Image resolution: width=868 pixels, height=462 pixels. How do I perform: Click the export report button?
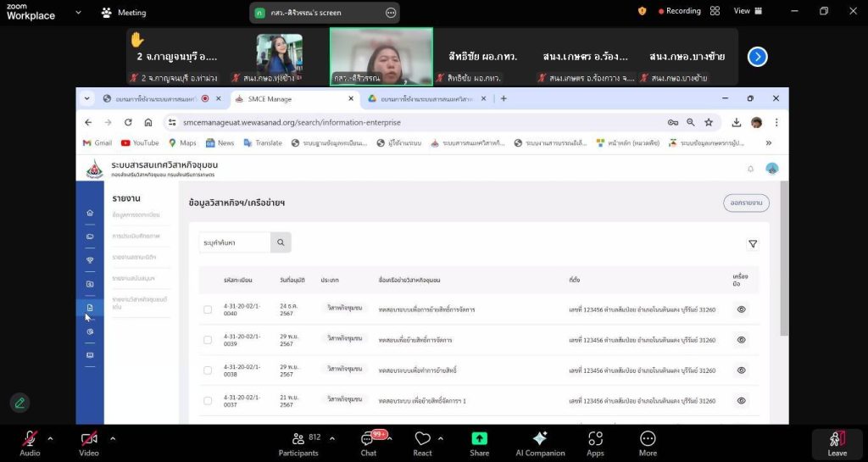coord(746,203)
